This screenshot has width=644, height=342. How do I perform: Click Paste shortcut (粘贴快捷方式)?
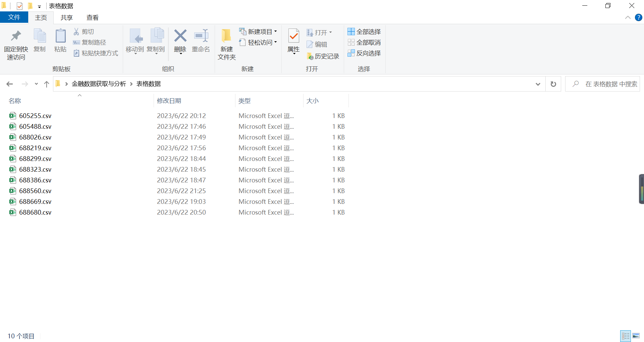point(96,53)
